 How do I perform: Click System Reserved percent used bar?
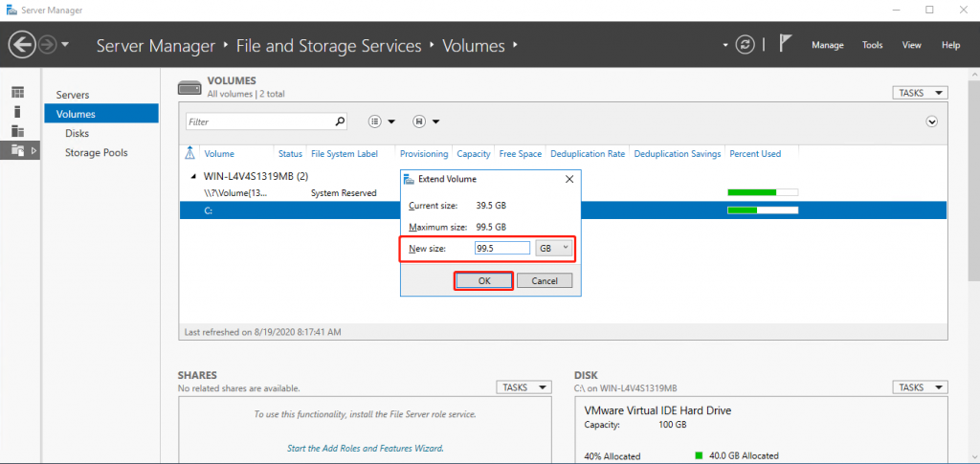coord(763,192)
